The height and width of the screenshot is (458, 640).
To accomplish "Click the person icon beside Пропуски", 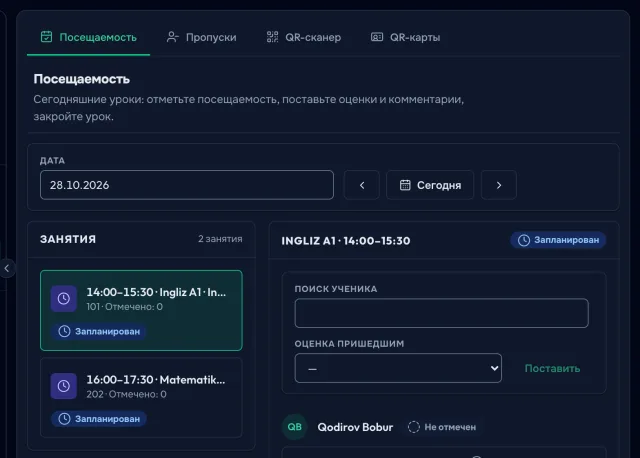I will pyautogui.click(x=172, y=37).
